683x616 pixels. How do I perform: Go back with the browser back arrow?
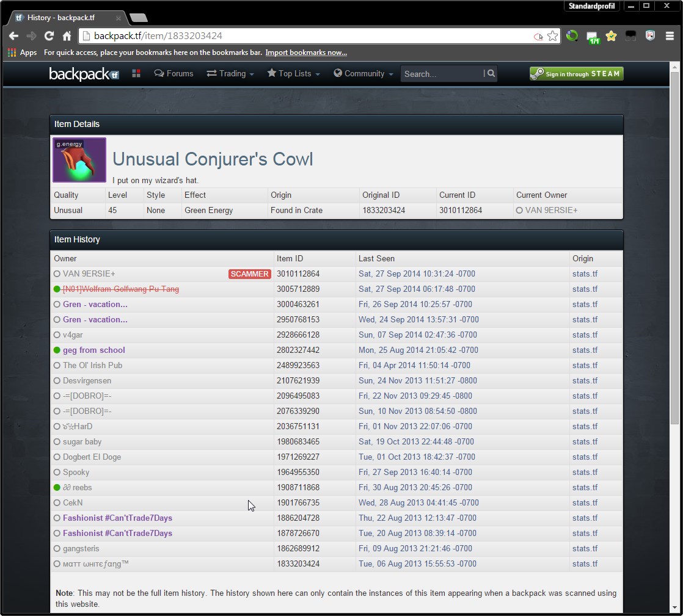13,35
